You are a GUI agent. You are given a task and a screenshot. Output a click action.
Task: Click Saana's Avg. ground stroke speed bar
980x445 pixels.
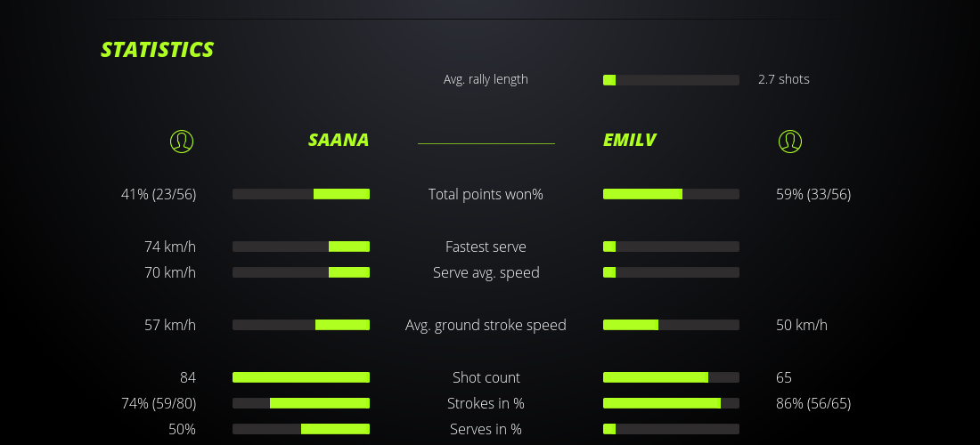click(301, 325)
